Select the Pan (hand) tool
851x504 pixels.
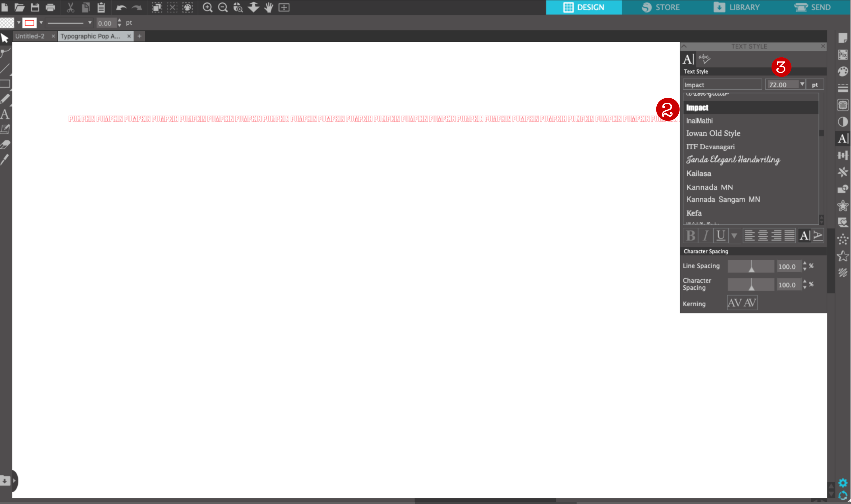pos(268,7)
